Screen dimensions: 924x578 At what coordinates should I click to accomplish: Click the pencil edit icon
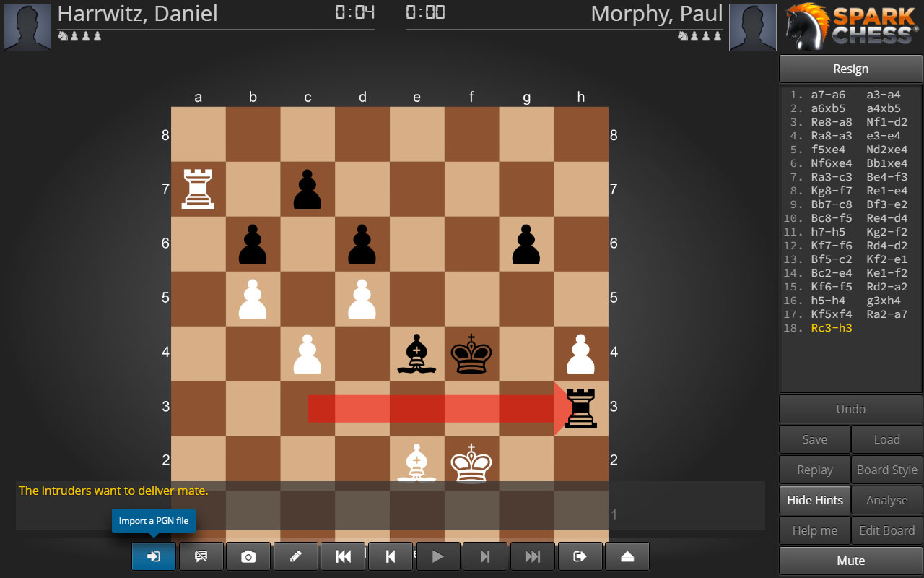click(295, 556)
